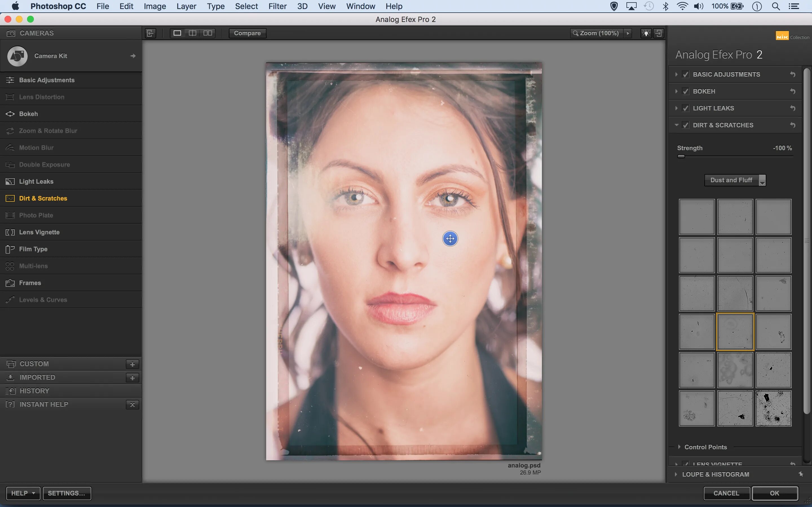This screenshot has height=507, width=812.
Task: Select the Levels & Curves tool
Action: [x=43, y=299]
